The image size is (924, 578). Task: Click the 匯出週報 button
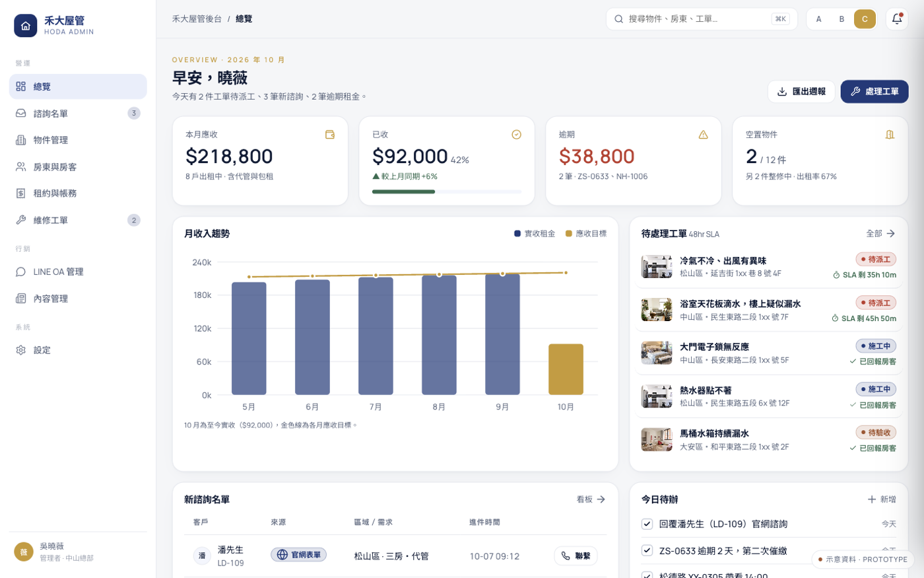click(801, 92)
